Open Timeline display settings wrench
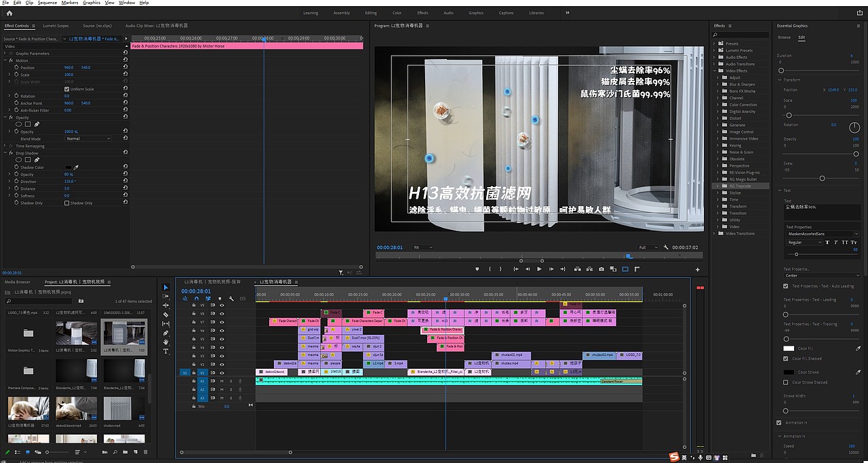Image resolution: width=868 pixels, height=463 pixels. tap(231, 298)
